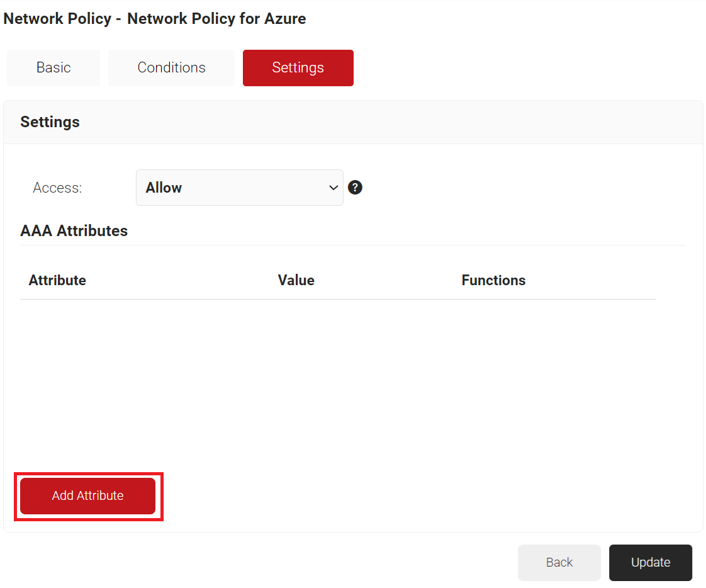
Task: Click the Update button
Action: tap(650, 562)
